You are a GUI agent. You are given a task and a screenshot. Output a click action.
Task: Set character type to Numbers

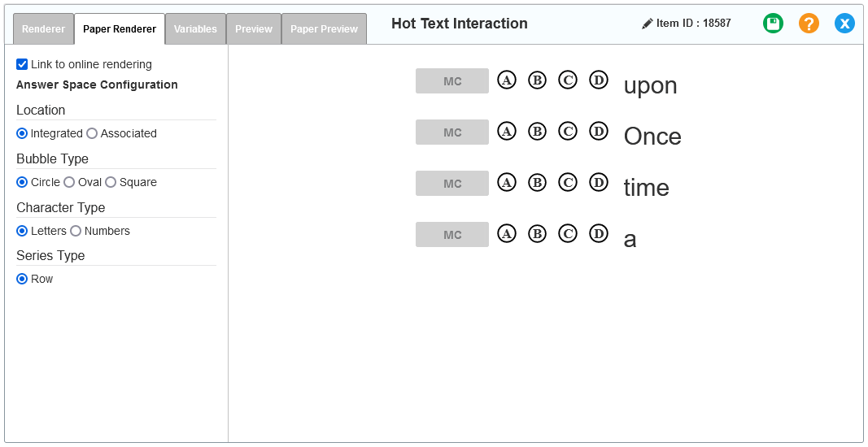76,231
